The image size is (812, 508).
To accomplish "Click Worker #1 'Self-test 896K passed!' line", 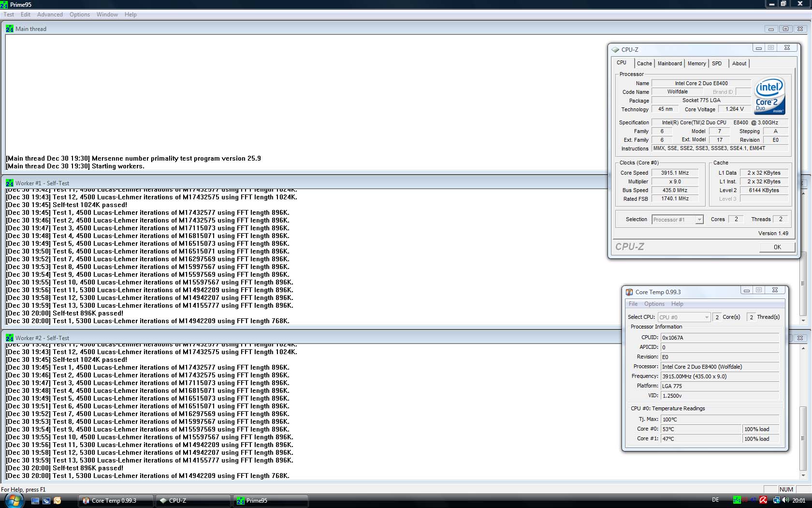I will [64, 313].
